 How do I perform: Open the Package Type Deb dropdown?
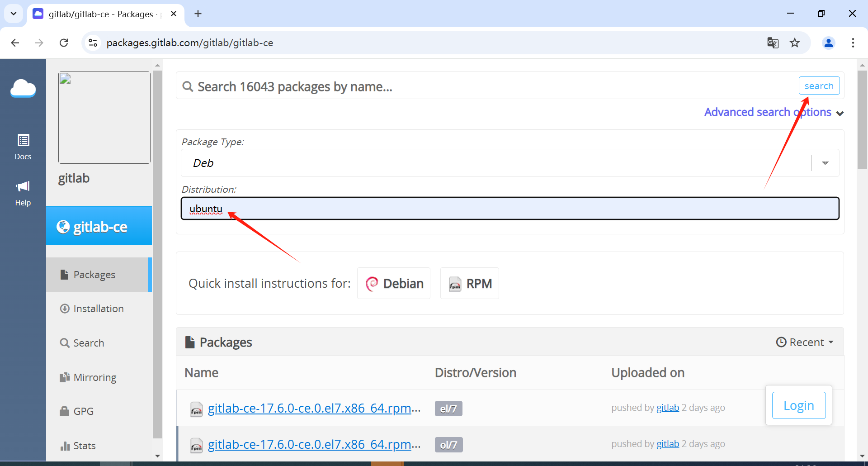(x=510, y=163)
